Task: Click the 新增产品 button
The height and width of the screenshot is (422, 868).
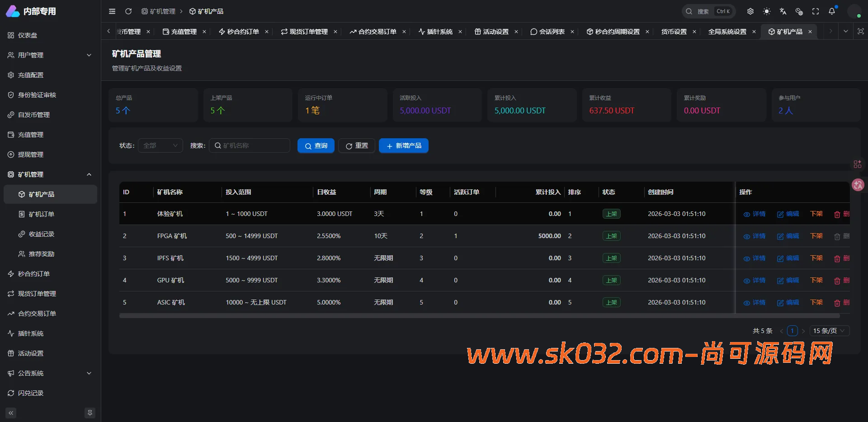Action: [x=403, y=145]
